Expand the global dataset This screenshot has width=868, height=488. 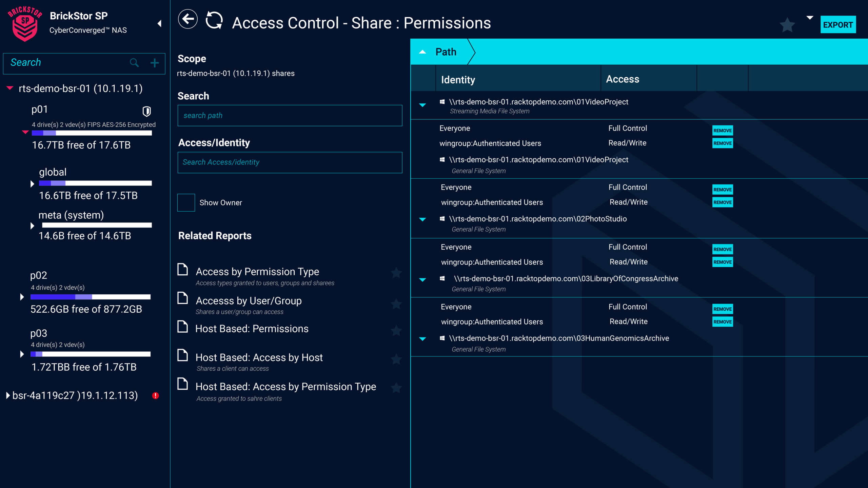32,184
